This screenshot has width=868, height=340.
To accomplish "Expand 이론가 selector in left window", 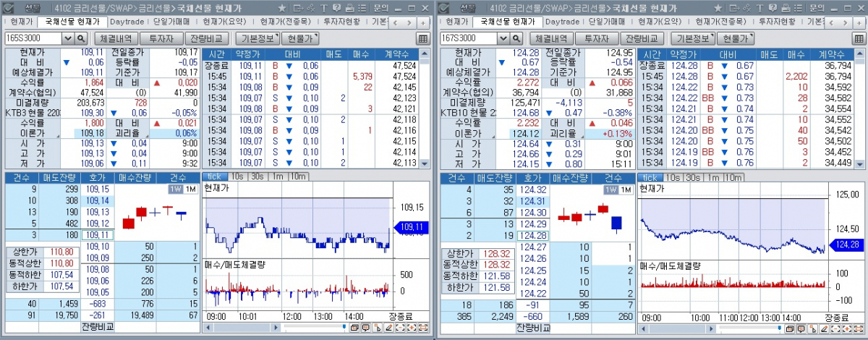I will coord(33,133).
